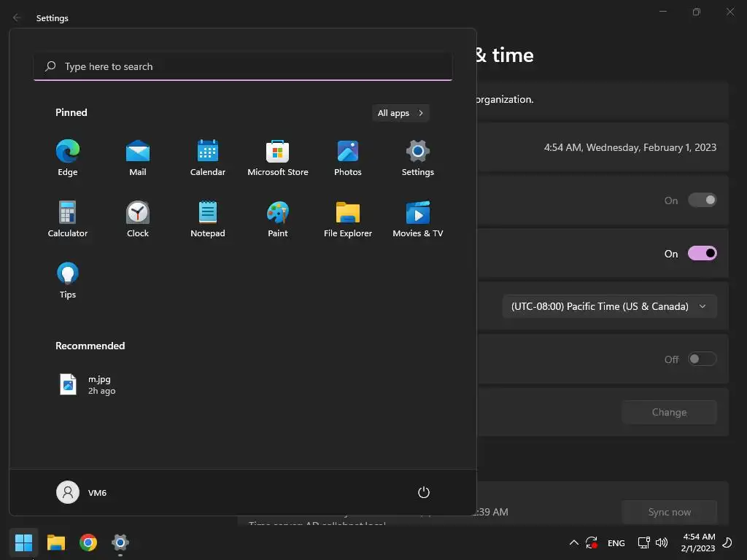Open Movies & TV app
The width and height of the screenshot is (747, 560).
point(418,219)
